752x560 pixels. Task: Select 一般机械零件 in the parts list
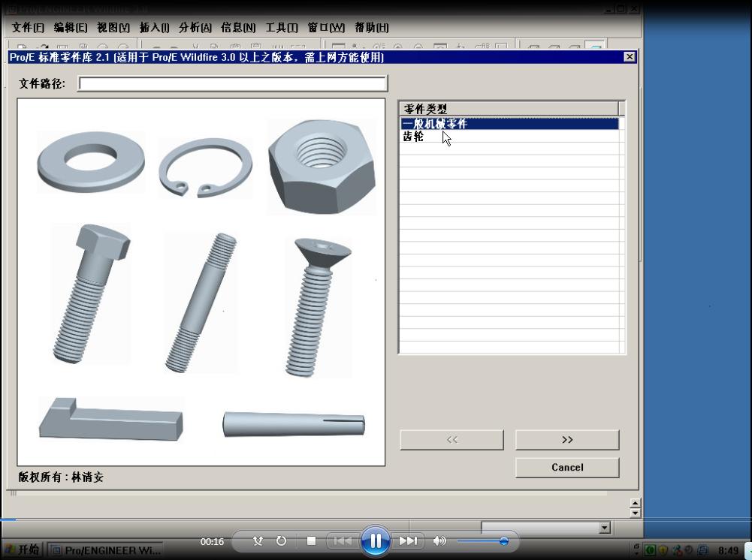point(509,124)
